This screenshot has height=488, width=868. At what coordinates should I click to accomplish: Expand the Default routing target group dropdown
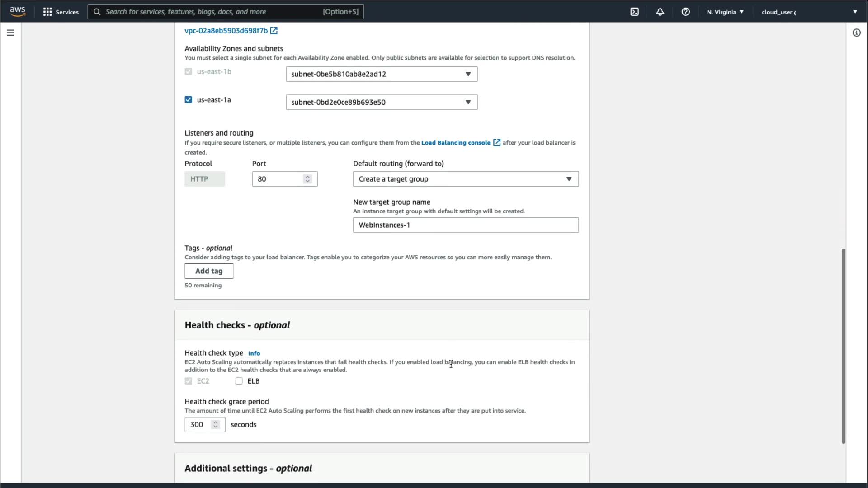coord(465,179)
